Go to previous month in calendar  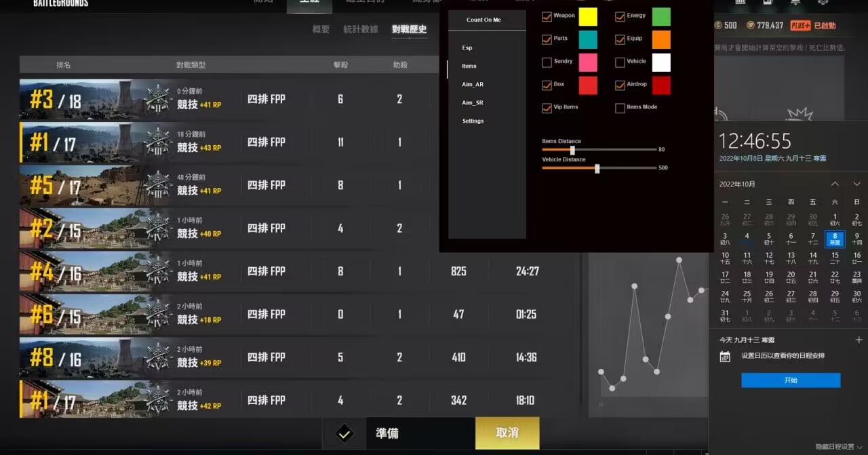pyautogui.click(x=835, y=184)
